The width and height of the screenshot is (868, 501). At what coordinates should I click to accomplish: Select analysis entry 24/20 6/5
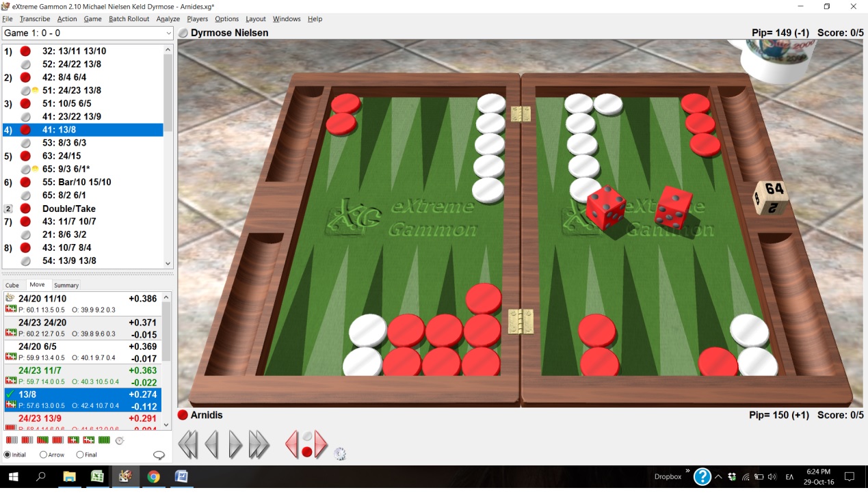[82, 352]
